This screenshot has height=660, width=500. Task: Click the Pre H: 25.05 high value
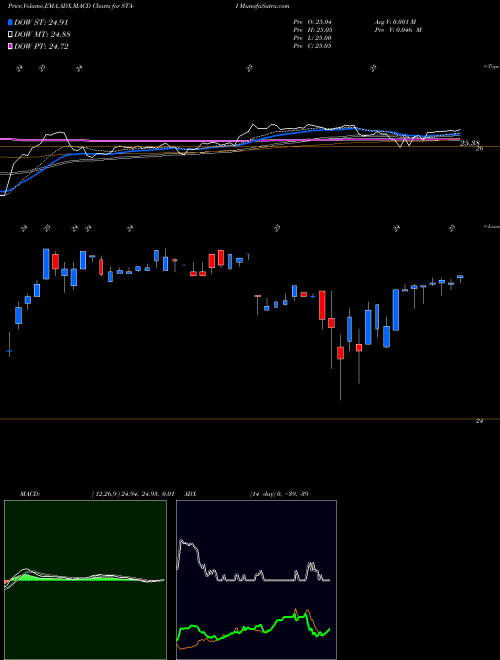(x=312, y=30)
